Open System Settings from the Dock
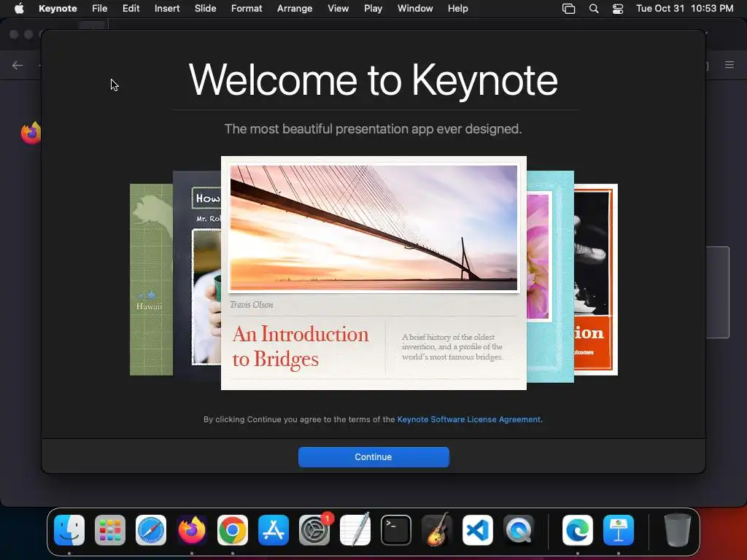 pyautogui.click(x=314, y=530)
